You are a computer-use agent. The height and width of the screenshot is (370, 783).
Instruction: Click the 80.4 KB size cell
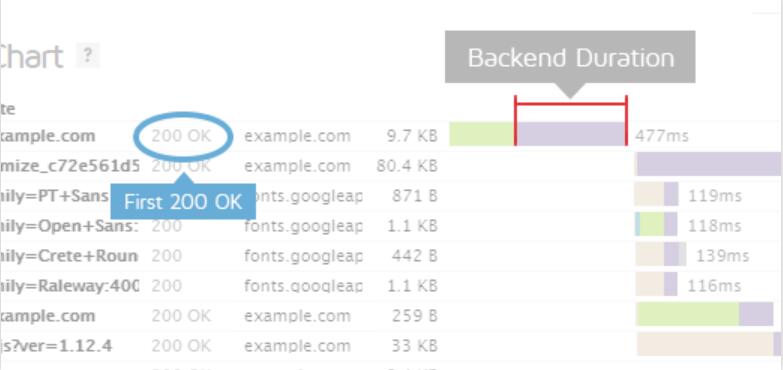[x=407, y=166]
